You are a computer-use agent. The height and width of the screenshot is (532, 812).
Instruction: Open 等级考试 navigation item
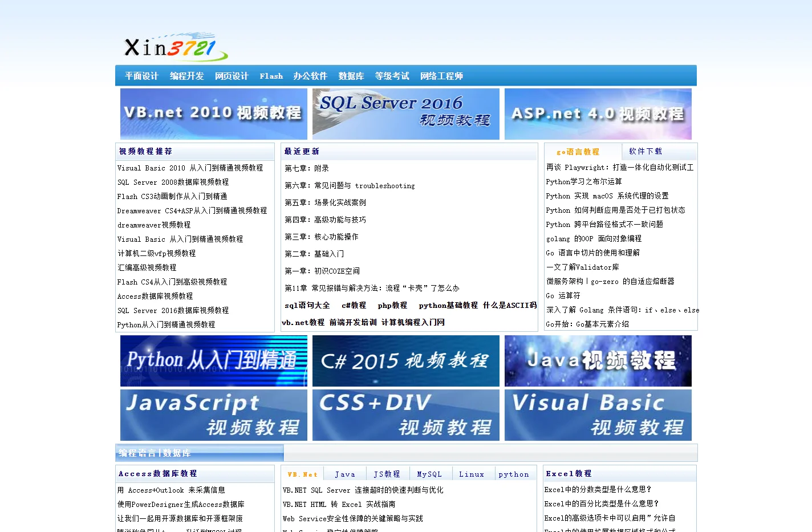(392, 76)
